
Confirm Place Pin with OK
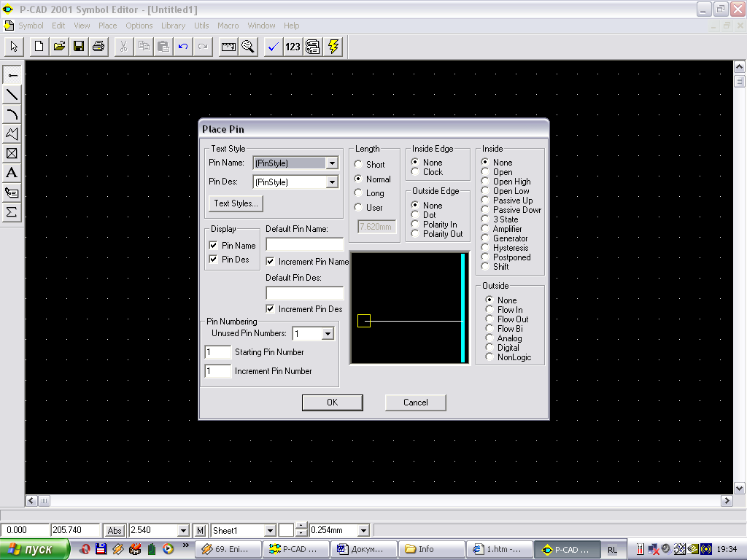tap(333, 402)
